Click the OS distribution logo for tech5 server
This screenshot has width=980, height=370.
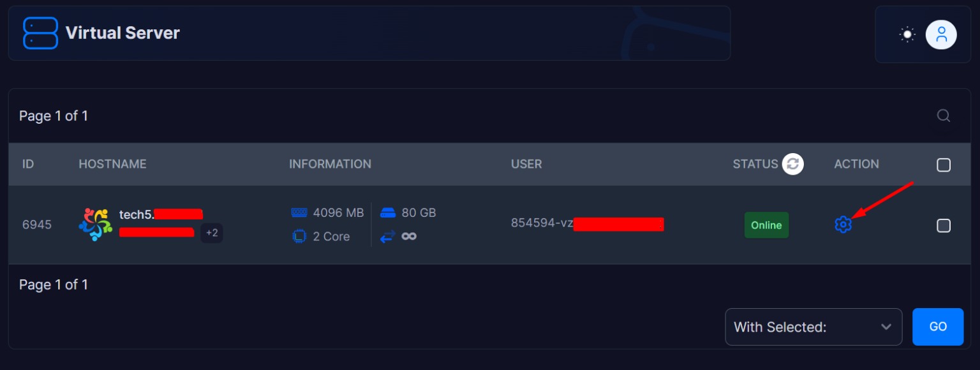pos(95,225)
